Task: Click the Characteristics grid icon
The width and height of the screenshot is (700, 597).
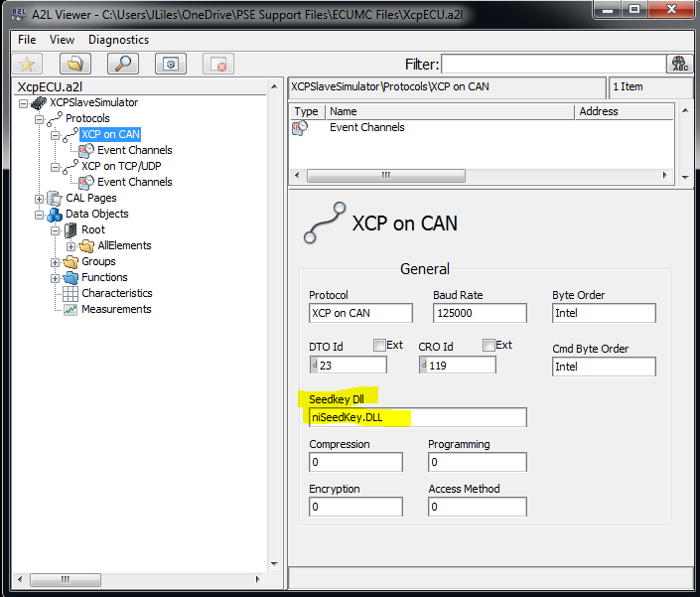Action: 70,294
